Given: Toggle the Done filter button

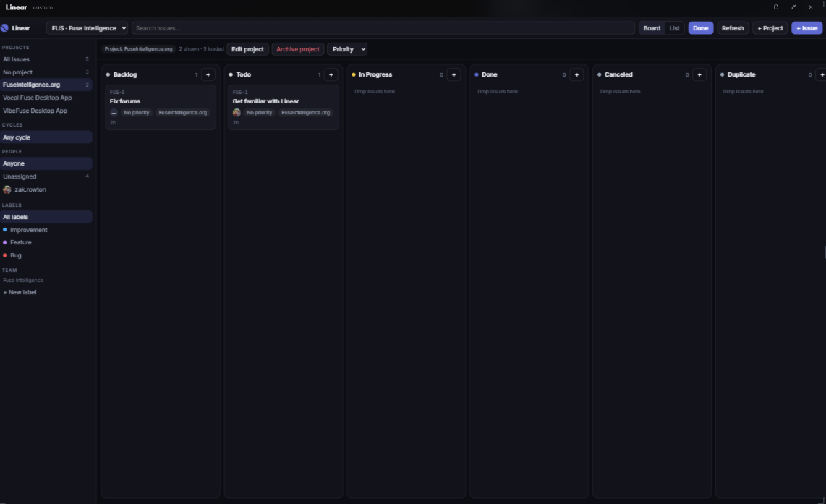Looking at the screenshot, I should [x=701, y=28].
